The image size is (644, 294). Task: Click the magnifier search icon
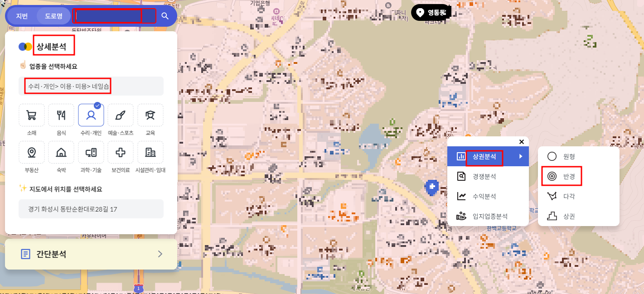(165, 16)
